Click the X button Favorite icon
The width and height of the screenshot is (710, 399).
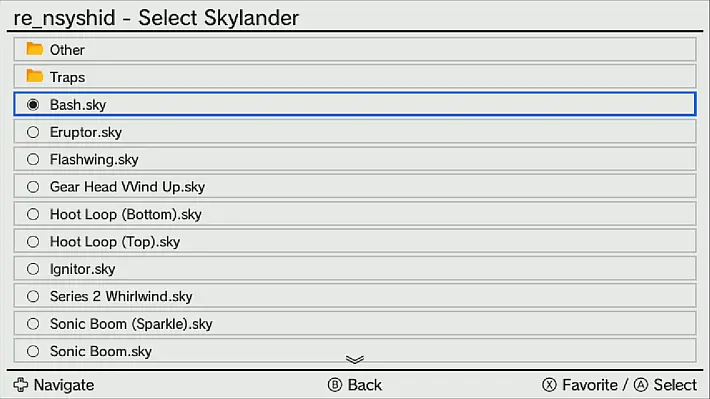pos(549,385)
